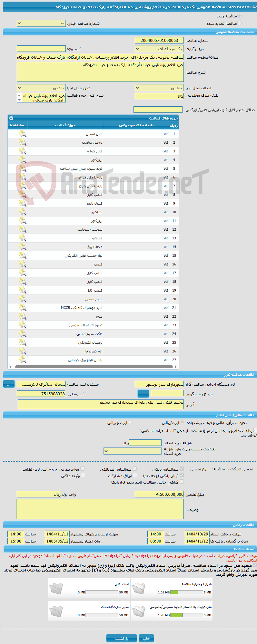
Task: Open view icon for row 3 کابل هوایی
Action: coord(23,151)
